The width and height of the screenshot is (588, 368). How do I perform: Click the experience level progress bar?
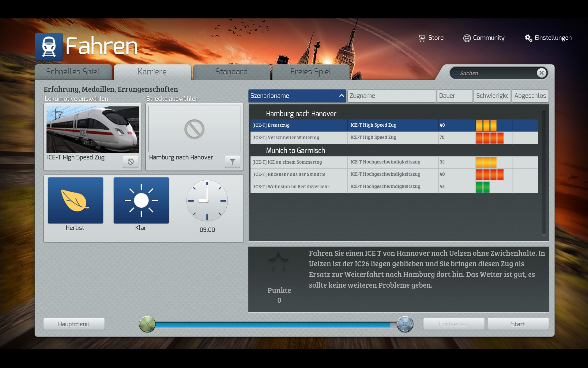(x=276, y=324)
